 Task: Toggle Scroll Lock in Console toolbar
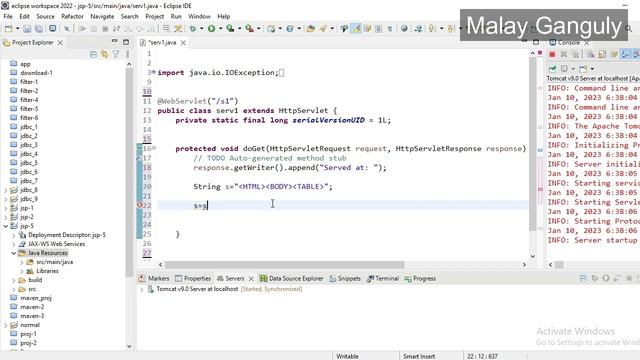(x=602, y=54)
